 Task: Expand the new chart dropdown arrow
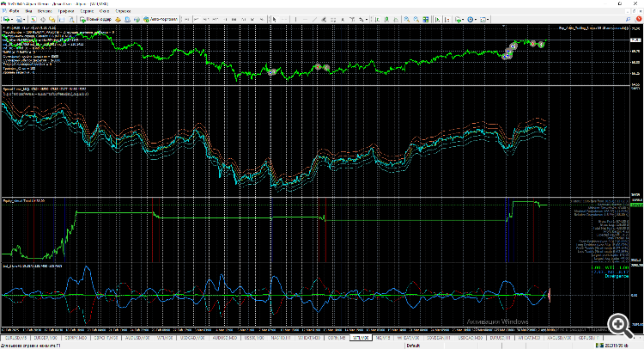click(x=12, y=19)
